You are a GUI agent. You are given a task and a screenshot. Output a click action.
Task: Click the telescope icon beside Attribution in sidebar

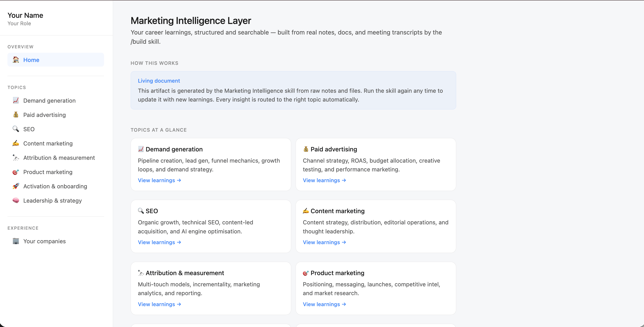tap(16, 158)
